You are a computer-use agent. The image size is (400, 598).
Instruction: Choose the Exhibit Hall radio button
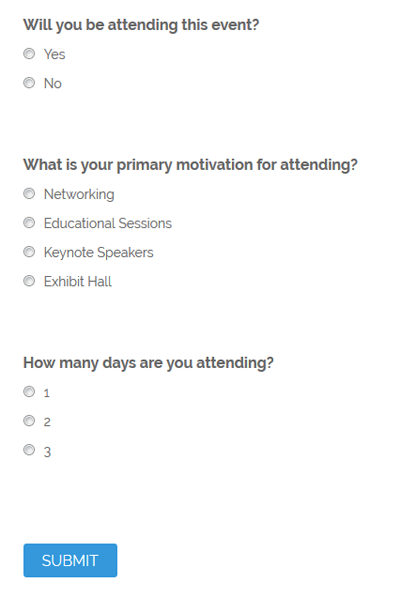(29, 281)
